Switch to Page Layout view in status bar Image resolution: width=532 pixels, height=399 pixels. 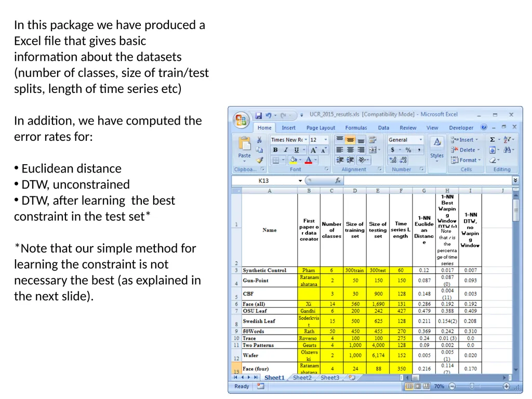pos(418,386)
